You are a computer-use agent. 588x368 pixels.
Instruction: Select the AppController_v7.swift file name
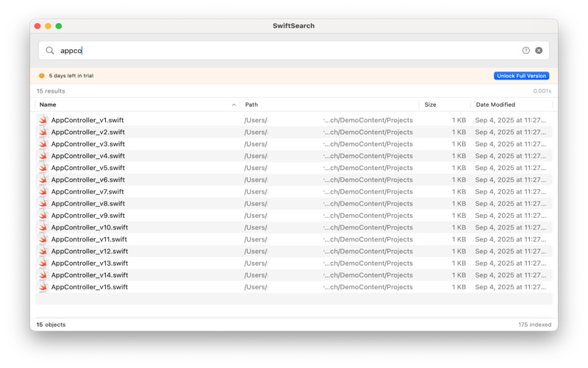click(x=87, y=191)
